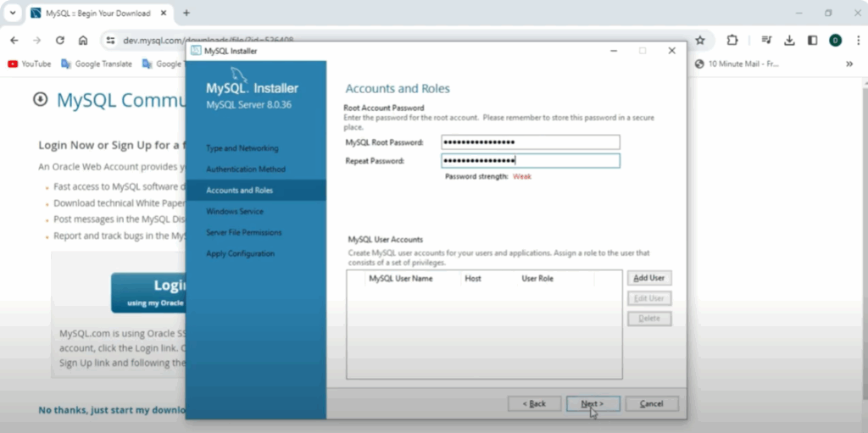The image size is (868, 433).
Task: Click Add User button
Action: click(x=649, y=278)
